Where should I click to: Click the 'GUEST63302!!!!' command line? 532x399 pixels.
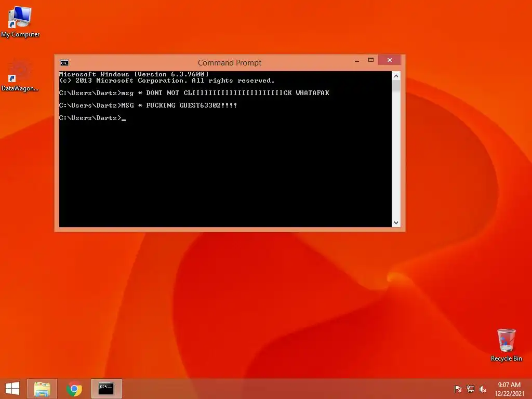pos(148,105)
